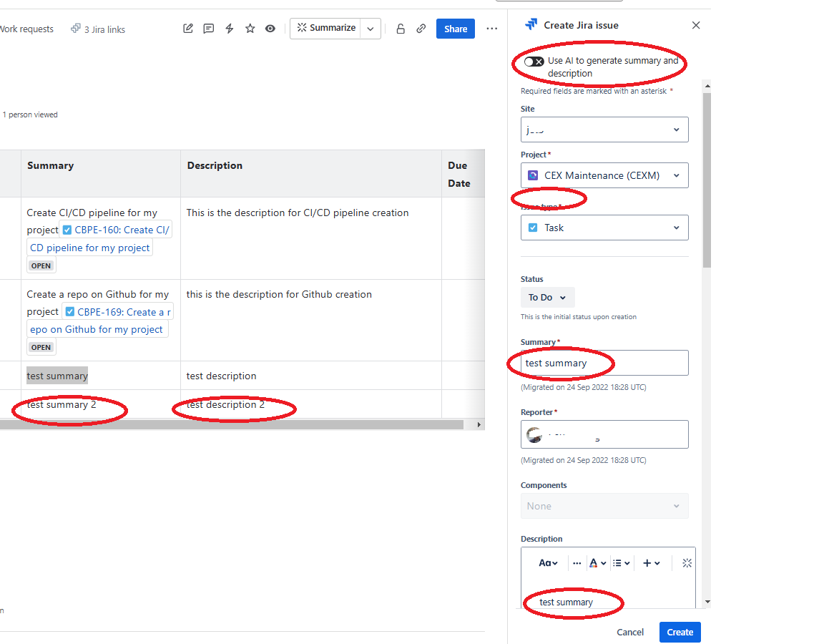
Task: Toggle the star to favorite the page
Action: click(250, 28)
